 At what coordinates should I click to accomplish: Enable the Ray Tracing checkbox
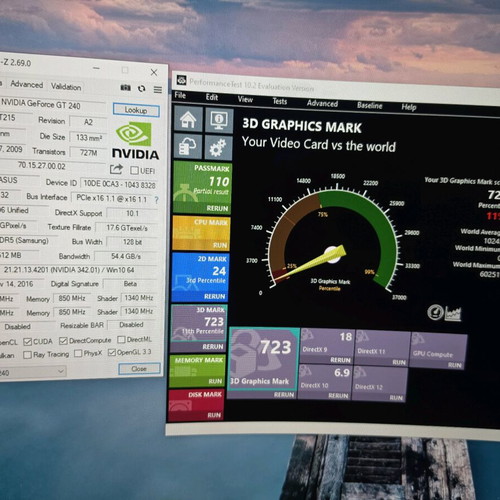[27, 355]
